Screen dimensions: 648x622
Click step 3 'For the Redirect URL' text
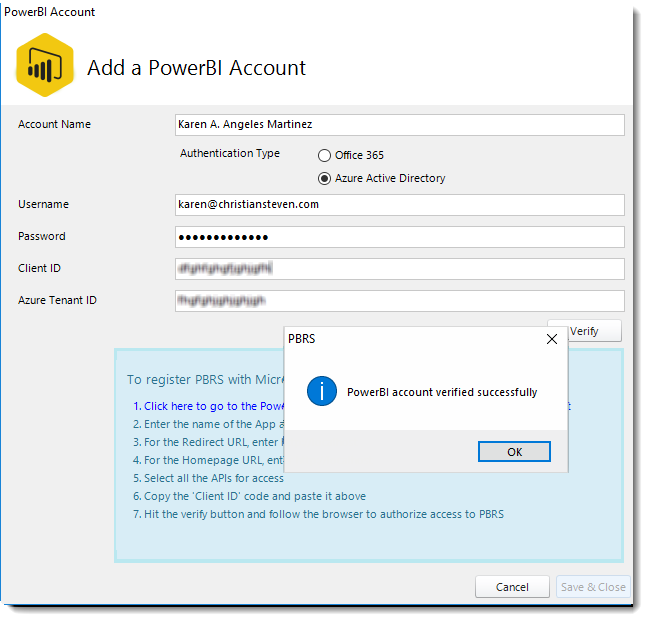click(x=208, y=442)
